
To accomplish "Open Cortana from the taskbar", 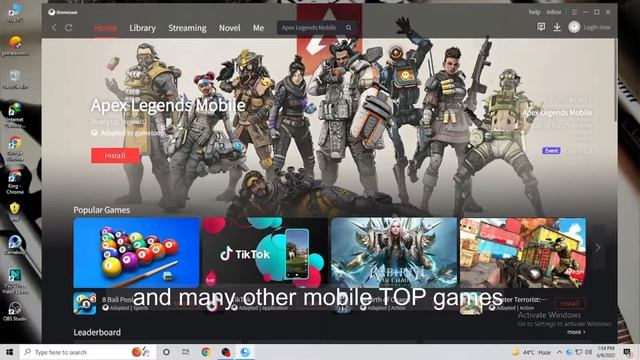I will [166, 352].
